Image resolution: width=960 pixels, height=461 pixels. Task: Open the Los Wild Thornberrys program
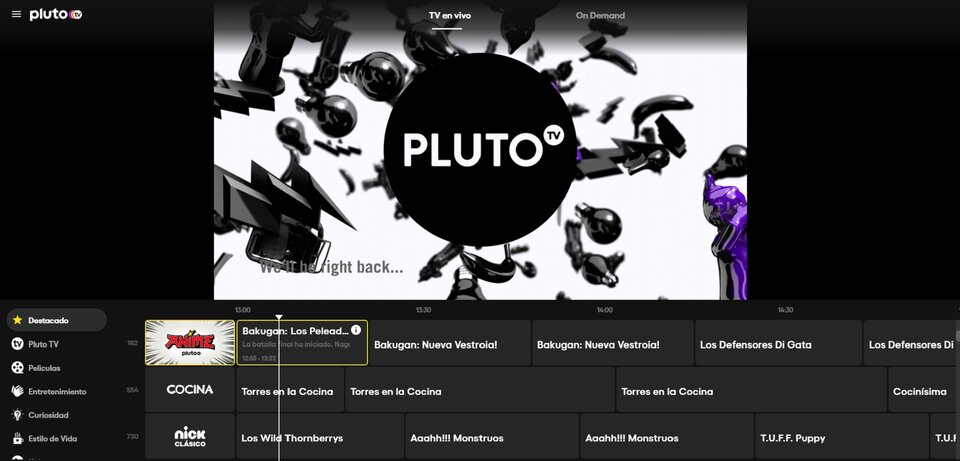(320, 437)
